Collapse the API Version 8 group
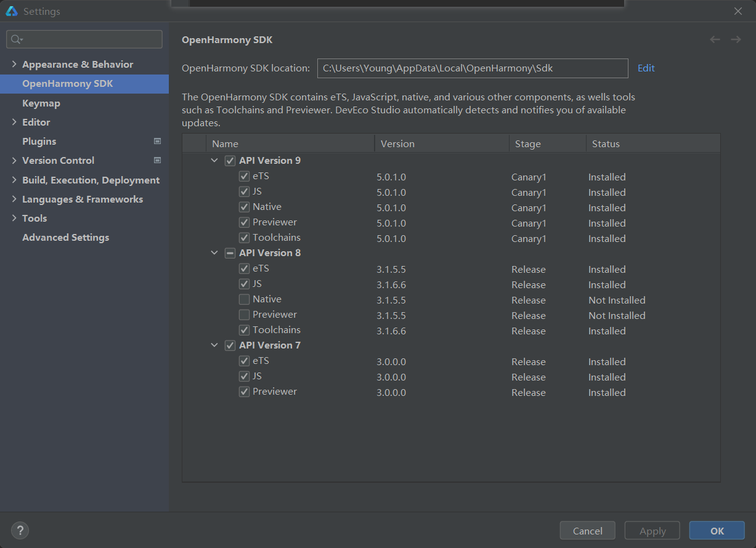This screenshot has width=756, height=548. tap(214, 253)
